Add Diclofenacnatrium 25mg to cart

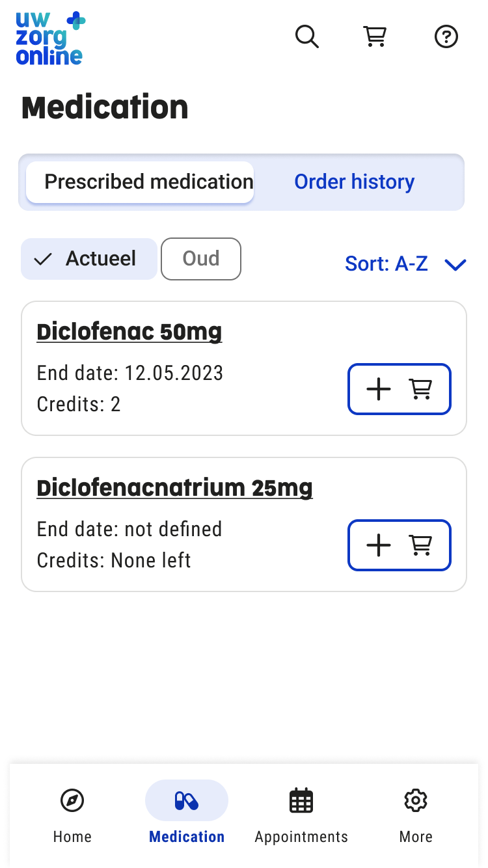pos(400,545)
